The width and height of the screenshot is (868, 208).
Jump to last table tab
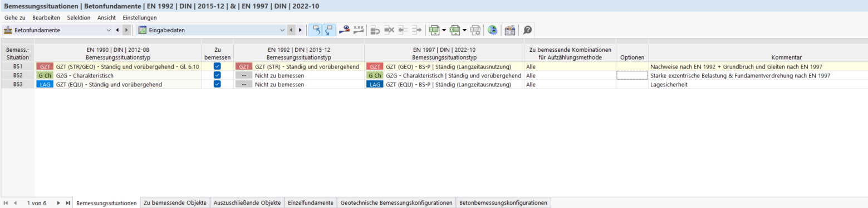[68, 203]
